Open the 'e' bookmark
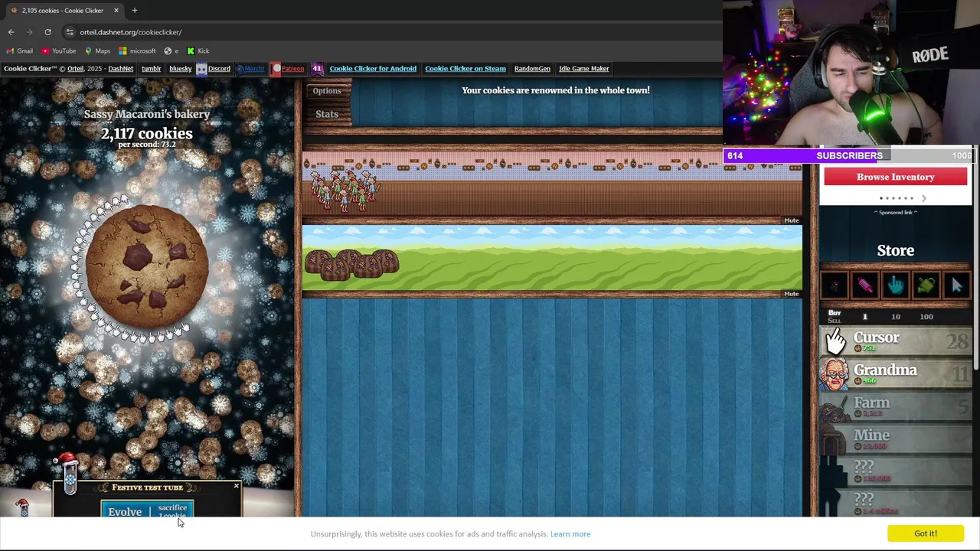Screen dimensions: 980x551 click(x=171, y=51)
